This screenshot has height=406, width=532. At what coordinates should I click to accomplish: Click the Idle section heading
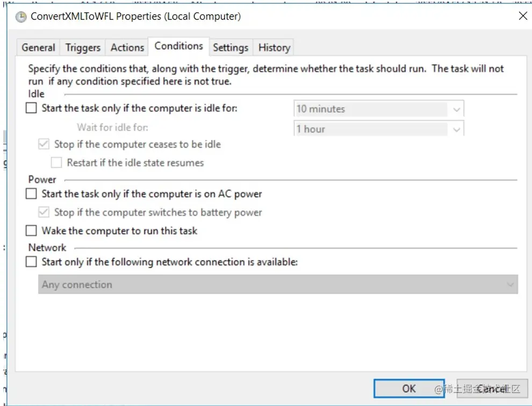pos(37,94)
